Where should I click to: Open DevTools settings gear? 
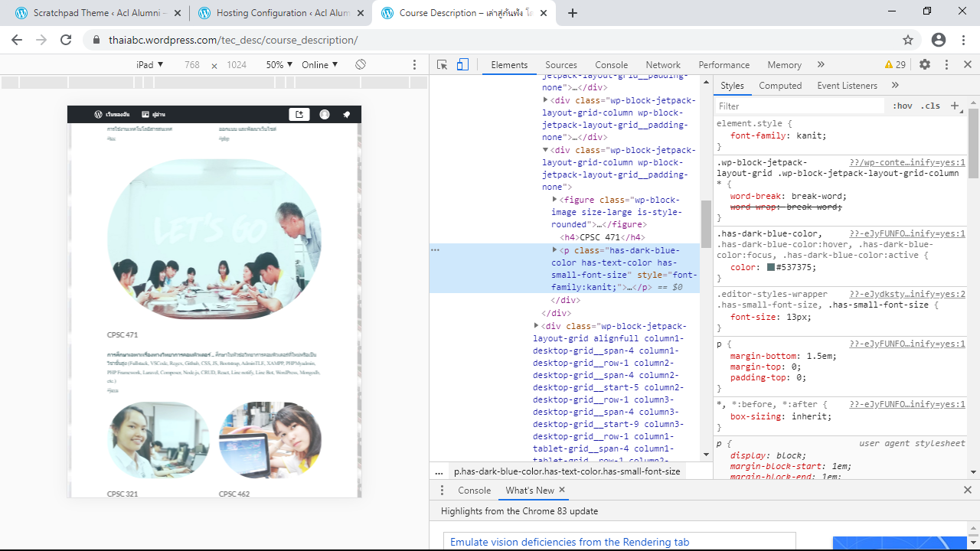[925, 65]
